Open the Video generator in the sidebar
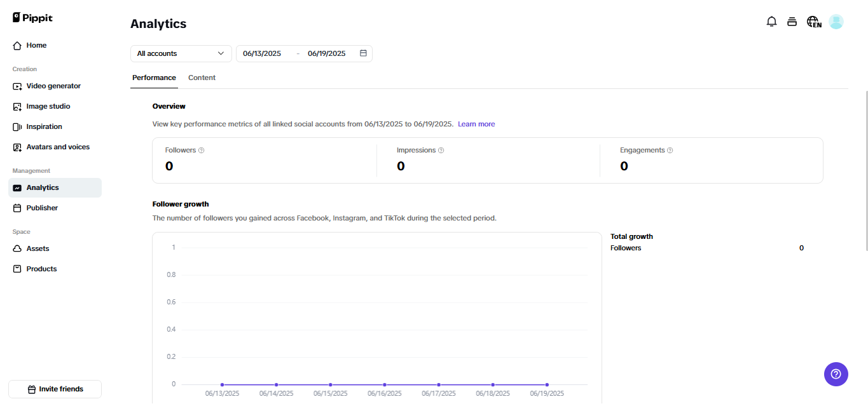 54,86
